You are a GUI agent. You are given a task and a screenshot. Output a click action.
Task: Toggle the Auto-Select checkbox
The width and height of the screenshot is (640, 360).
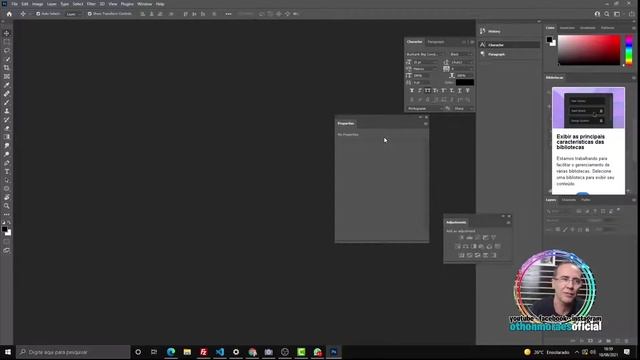pyautogui.click(x=38, y=14)
